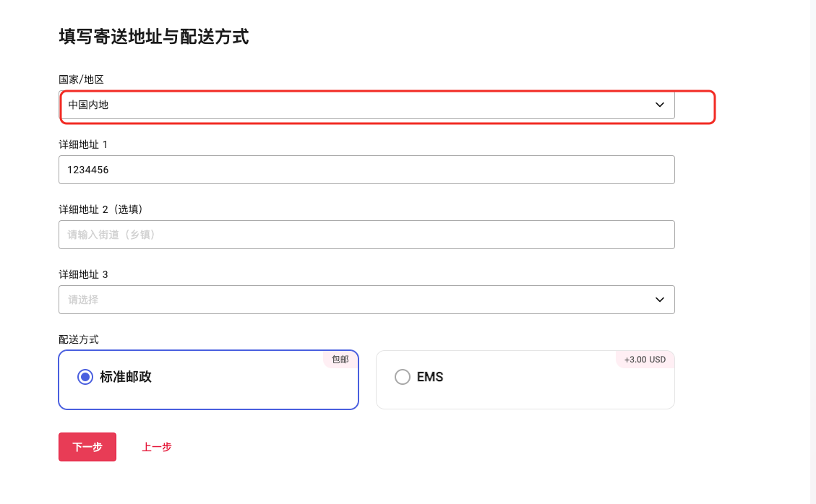Click the selected radio circle beside 标准邮政
The width and height of the screenshot is (816, 504).
[85, 376]
